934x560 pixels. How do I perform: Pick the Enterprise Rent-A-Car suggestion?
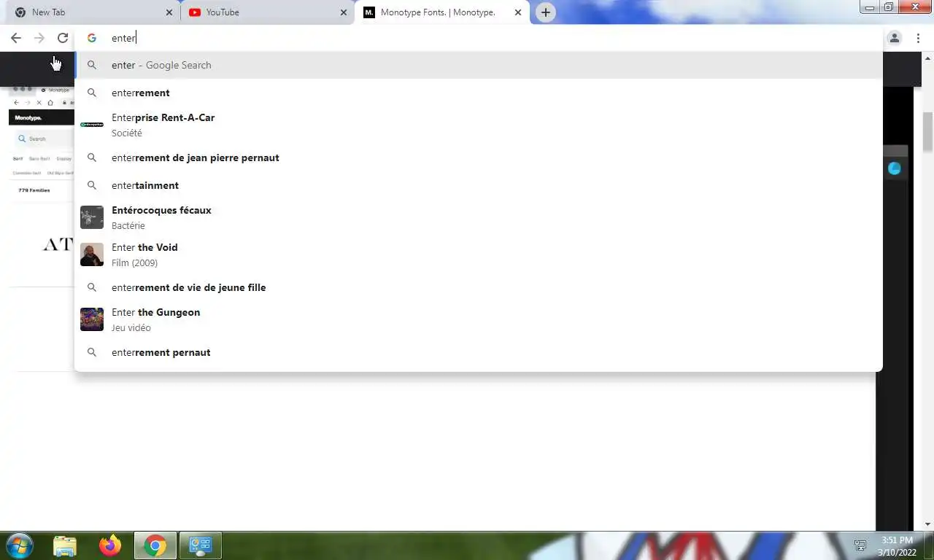click(x=479, y=125)
